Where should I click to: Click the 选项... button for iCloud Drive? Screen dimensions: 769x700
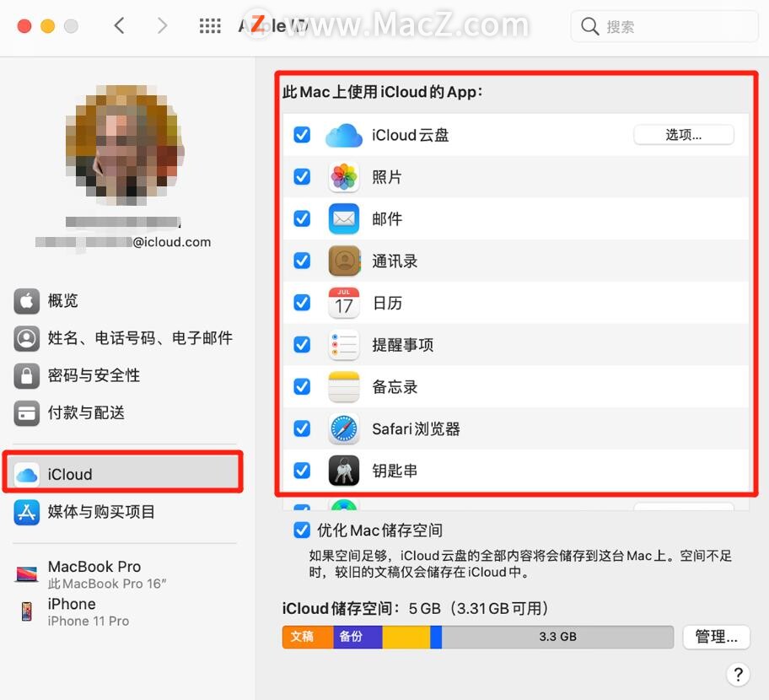coord(684,134)
